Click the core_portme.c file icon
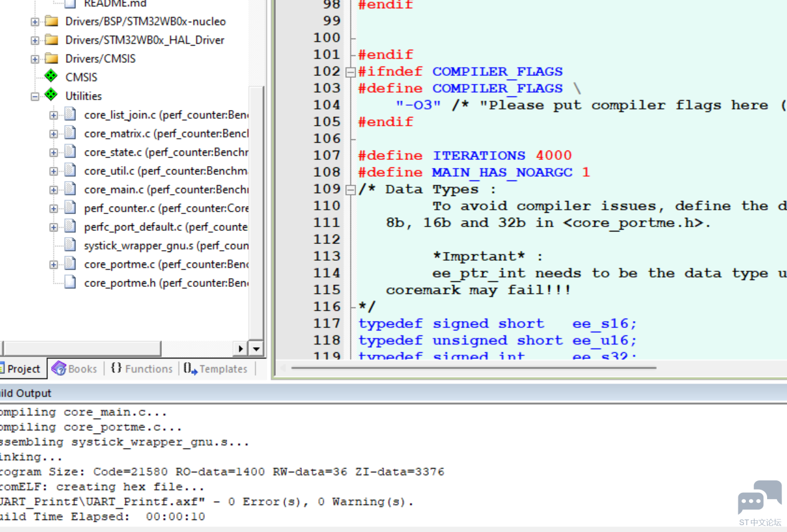 pyautogui.click(x=71, y=264)
